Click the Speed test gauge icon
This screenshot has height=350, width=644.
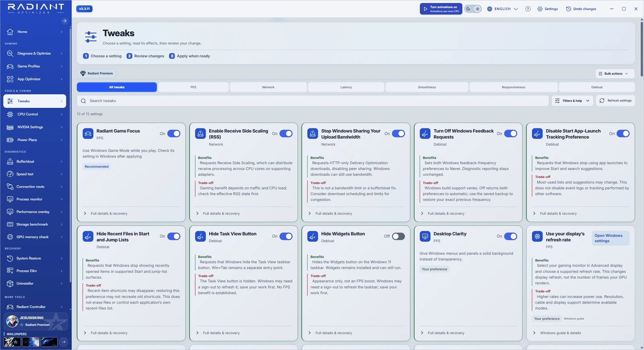coord(10,174)
